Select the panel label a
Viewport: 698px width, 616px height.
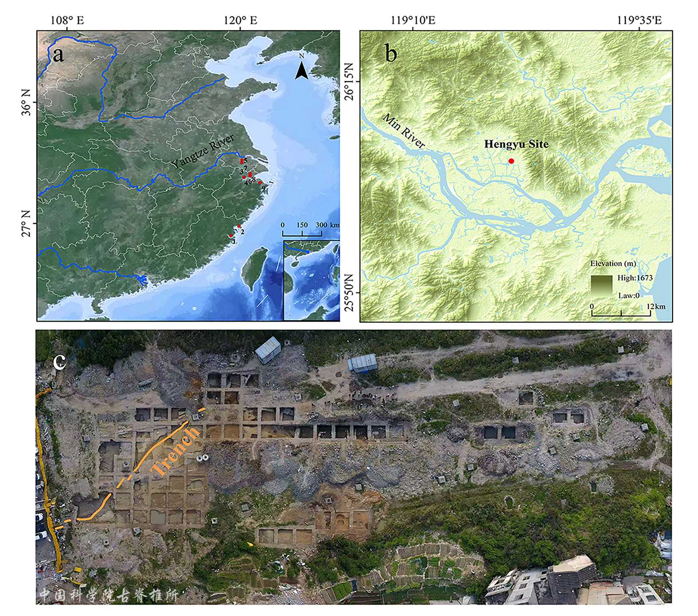pyautogui.click(x=58, y=54)
